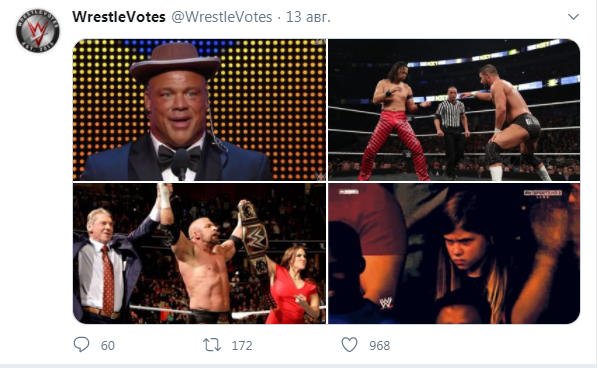598x368 pixels.
Task: Click the reply count 60
Action: (108, 346)
